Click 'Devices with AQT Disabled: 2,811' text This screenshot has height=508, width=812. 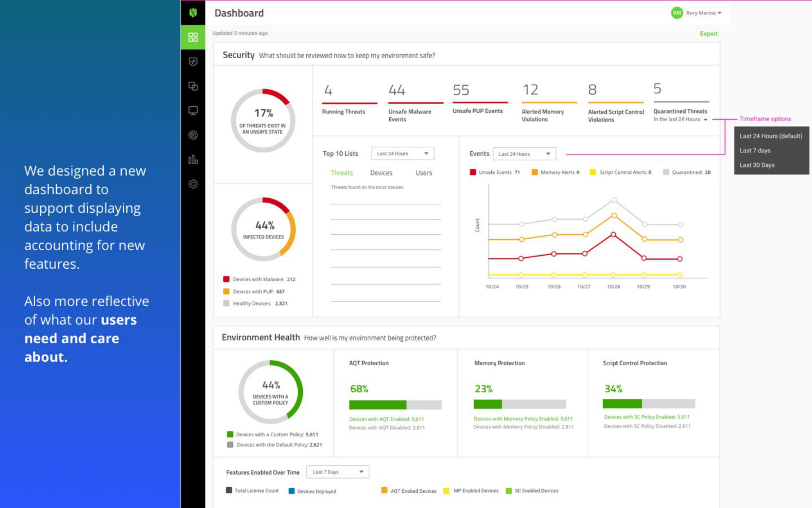coord(387,428)
